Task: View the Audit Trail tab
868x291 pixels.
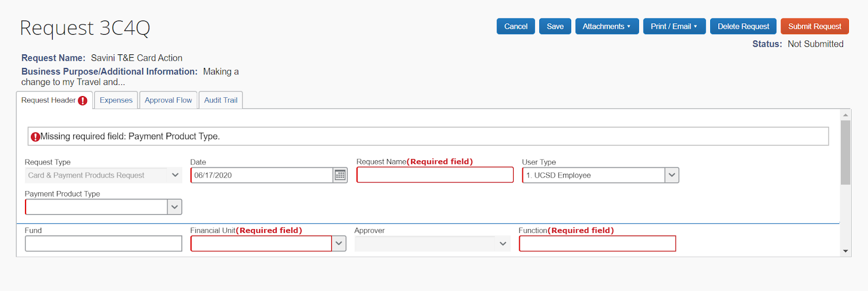Action: coord(221,100)
